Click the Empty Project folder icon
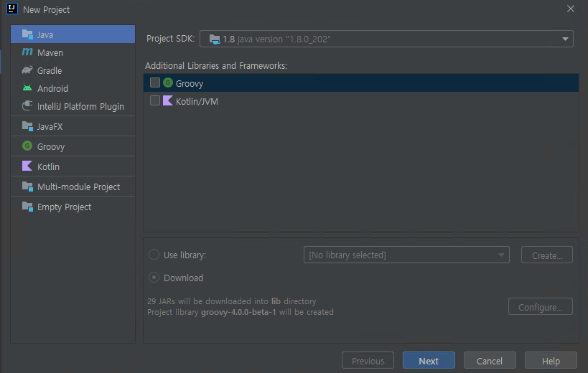 (x=27, y=207)
